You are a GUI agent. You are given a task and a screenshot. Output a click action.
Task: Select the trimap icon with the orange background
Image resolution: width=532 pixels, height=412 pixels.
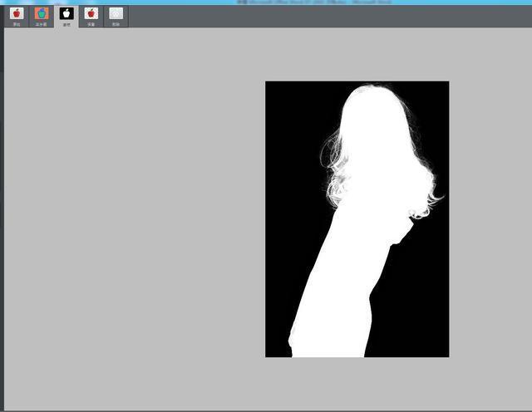pyautogui.click(x=42, y=13)
